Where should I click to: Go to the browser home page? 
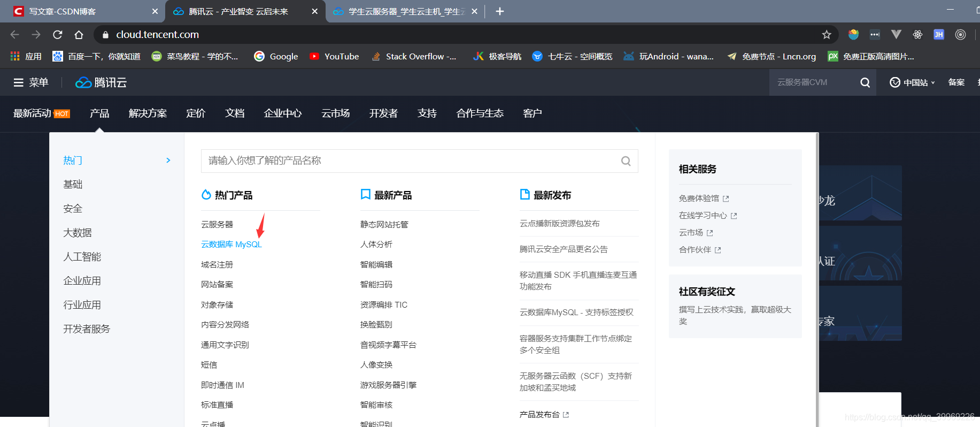click(79, 34)
